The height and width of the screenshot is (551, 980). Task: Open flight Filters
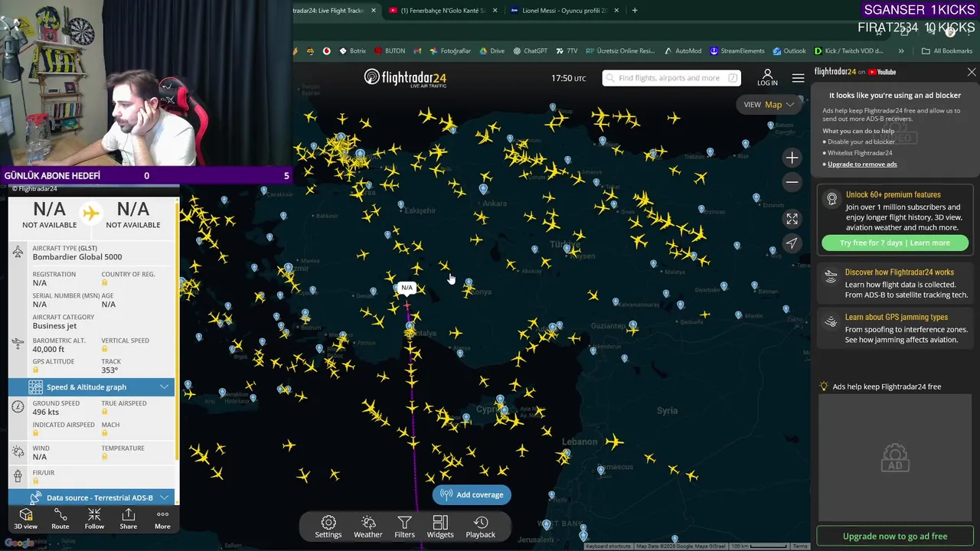click(404, 527)
